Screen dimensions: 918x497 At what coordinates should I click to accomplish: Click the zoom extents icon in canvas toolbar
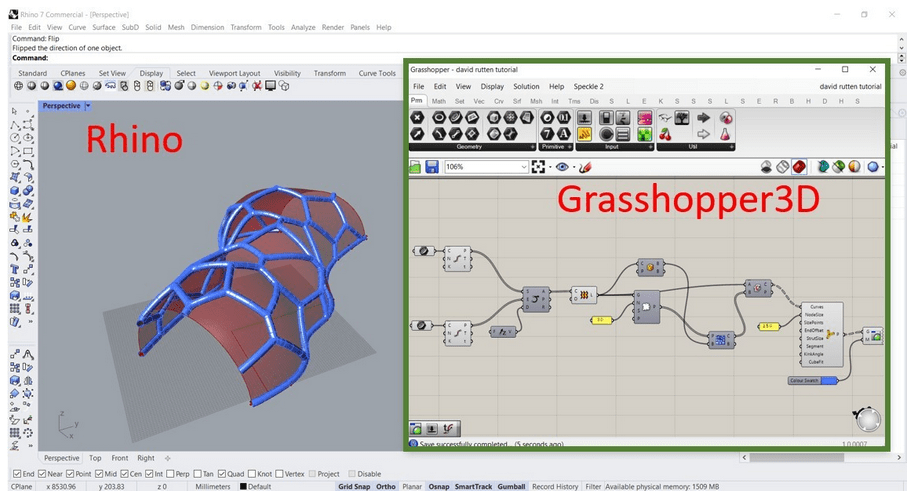tap(539, 167)
